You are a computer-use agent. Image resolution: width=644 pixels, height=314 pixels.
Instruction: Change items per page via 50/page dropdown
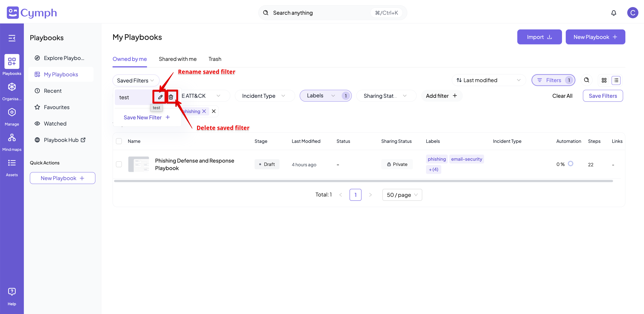pyautogui.click(x=402, y=195)
